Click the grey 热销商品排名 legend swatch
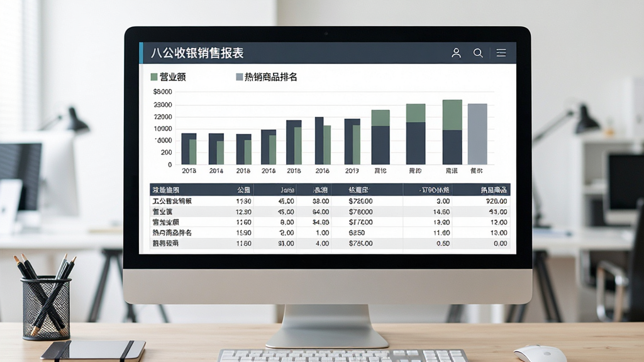The image size is (644, 362). pos(239,77)
